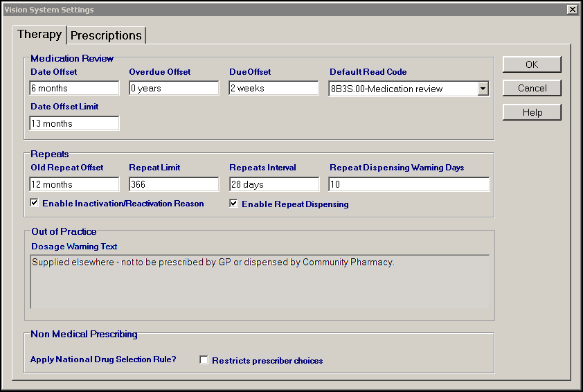The height and width of the screenshot is (392, 583).
Task: Close the Vision System Settings dialog
Action: click(x=571, y=10)
